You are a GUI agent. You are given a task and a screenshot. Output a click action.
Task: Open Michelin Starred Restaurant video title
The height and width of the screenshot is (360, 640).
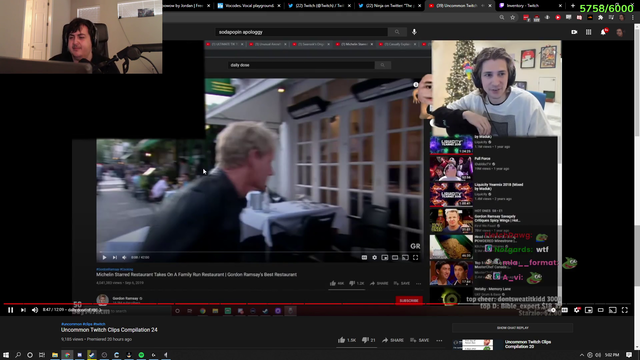click(x=196, y=275)
